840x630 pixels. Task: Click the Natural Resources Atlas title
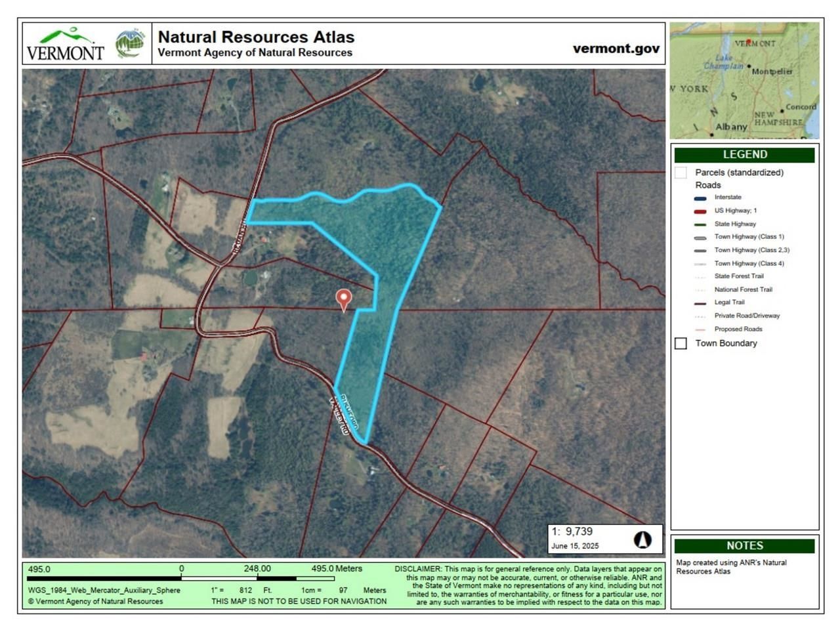coord(256,37)
